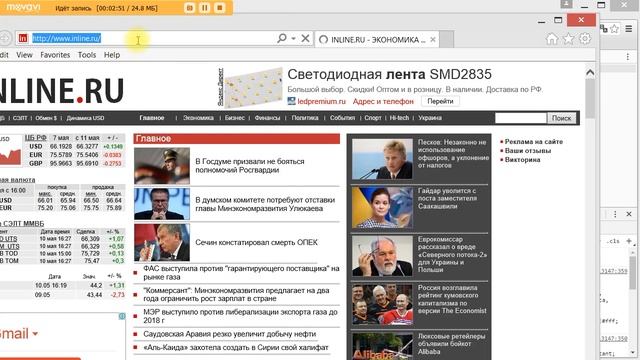This screenshot has width=640, height=360.
Task: Open the Favorites menu
Action: pos(55,55)
